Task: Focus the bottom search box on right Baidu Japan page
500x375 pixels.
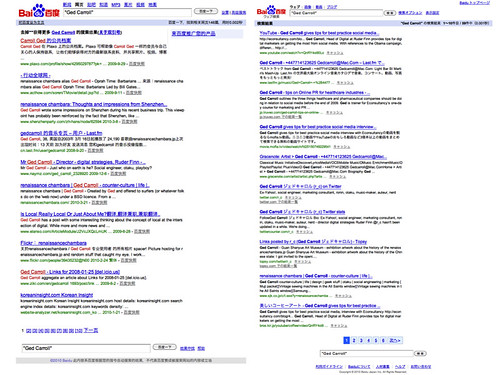Action: pyautogui.click(x=366, y=353)
